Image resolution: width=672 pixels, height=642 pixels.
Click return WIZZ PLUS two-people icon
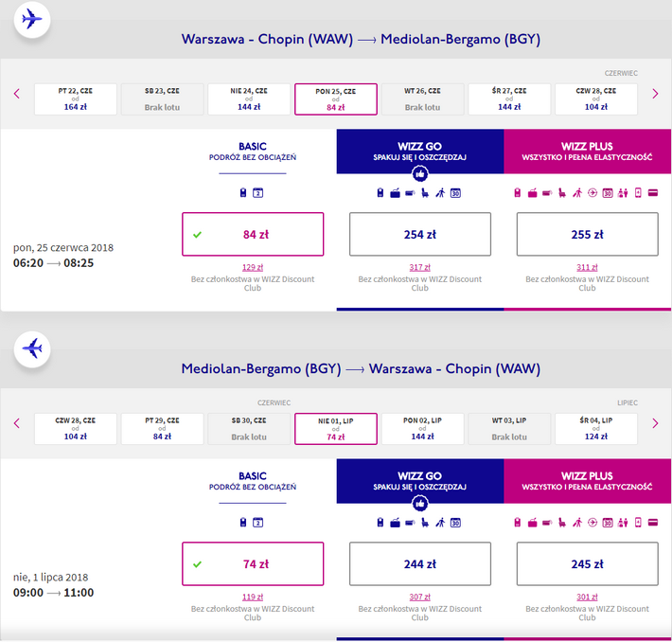pos(623,523)
